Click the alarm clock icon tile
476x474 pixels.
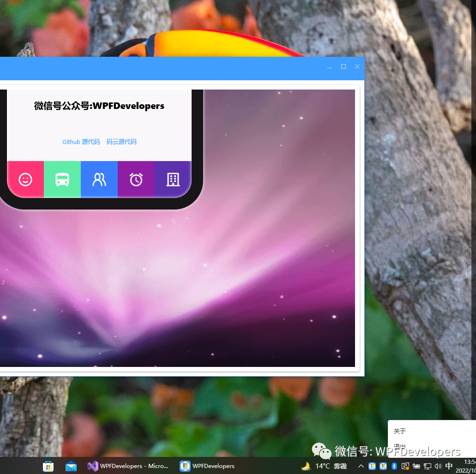coord(136,180)
